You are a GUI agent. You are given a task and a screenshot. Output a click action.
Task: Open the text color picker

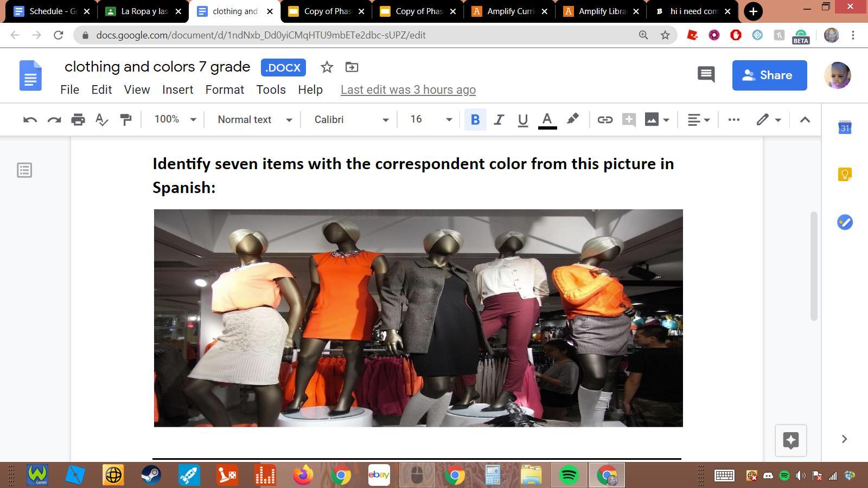[x=547, y=120]
